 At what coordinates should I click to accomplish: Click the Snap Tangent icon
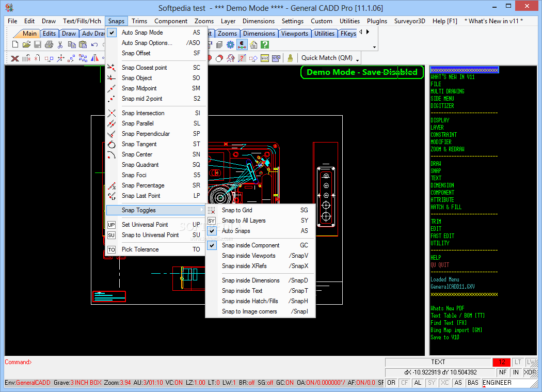111,144
